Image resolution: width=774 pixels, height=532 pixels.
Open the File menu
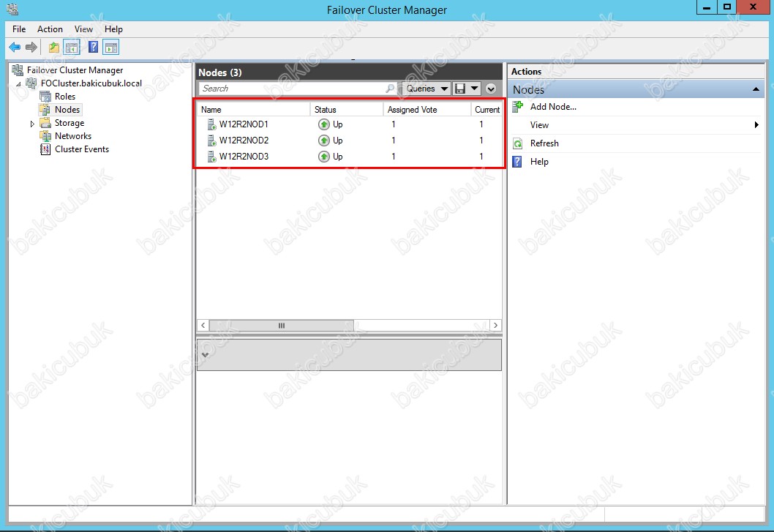tap(19, 29)
